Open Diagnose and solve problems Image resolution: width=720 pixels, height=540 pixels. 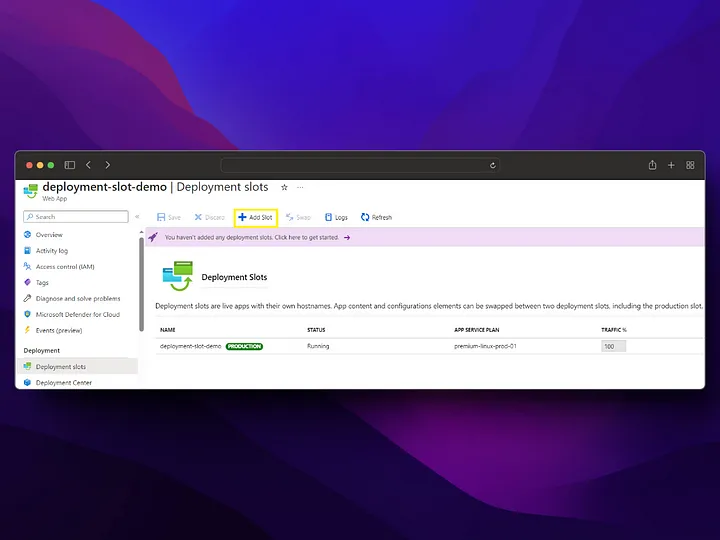pyautogui.click(x=78, y=298)
